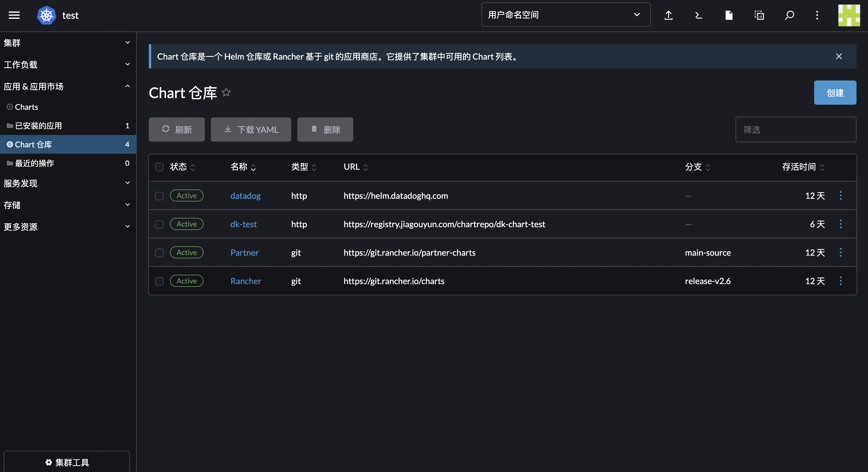Open the 用户命名空间 namespace dropdown
Screen dimensions: 868x472
(x=566, y=15)
